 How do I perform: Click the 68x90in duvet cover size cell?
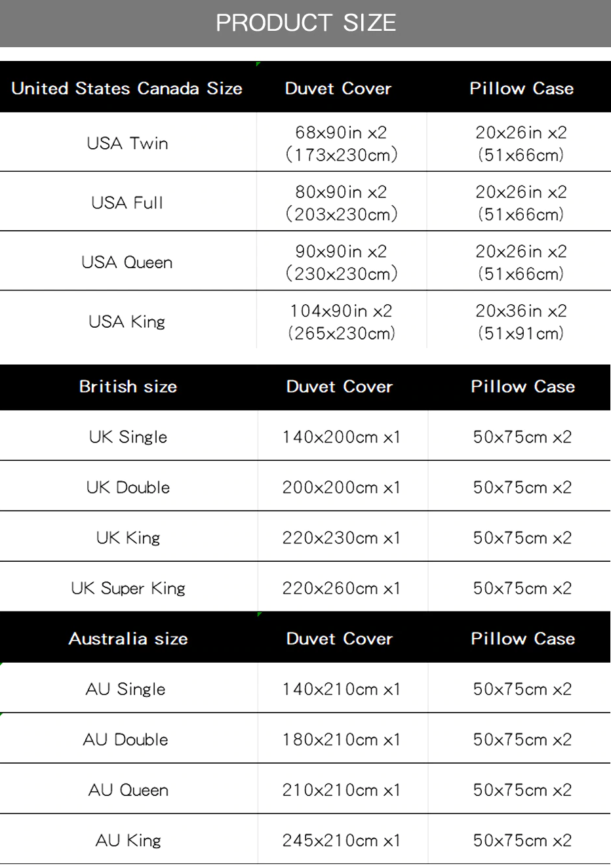[341, 144]
